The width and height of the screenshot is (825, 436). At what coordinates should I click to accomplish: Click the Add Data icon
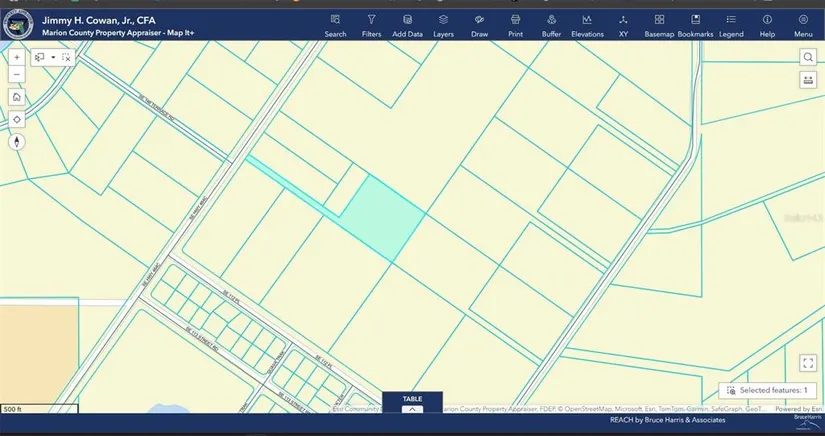(x=407, y=25)
